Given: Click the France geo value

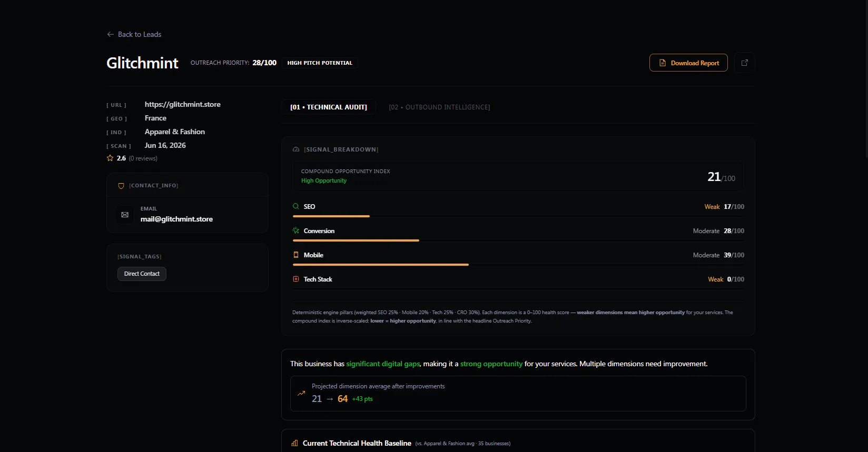Looking at the screenshot, I should pos(155,118).
